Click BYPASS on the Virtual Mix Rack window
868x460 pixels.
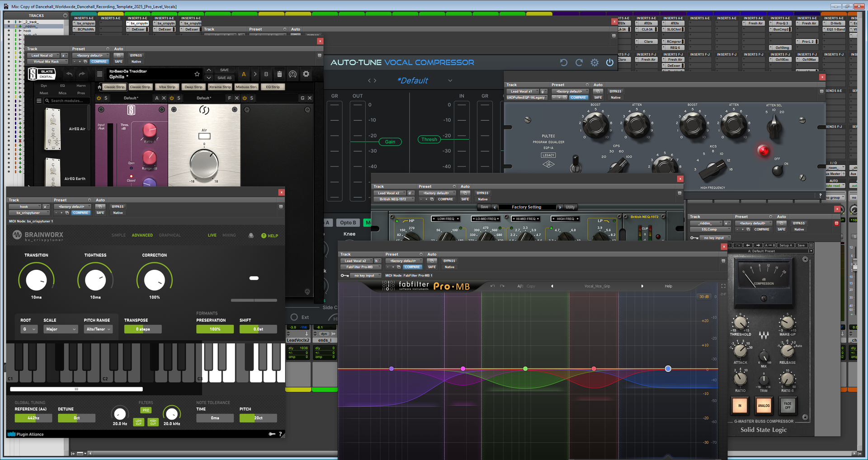136,56
